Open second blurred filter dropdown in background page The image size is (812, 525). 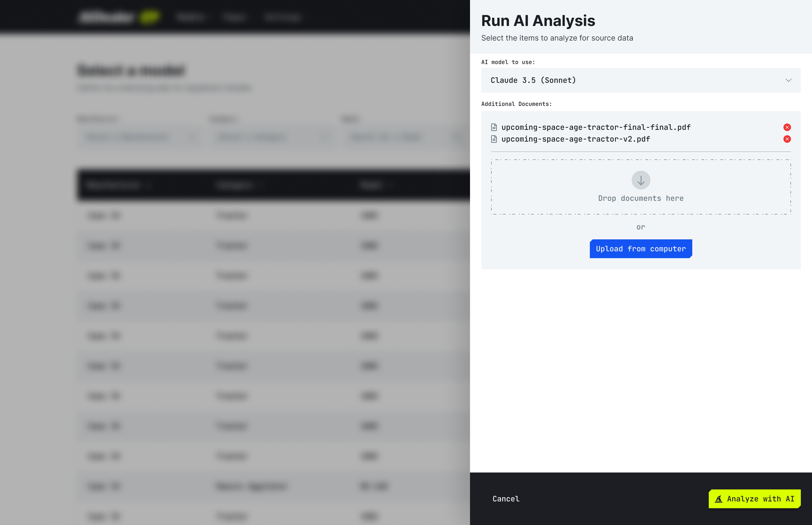(272, 137)
